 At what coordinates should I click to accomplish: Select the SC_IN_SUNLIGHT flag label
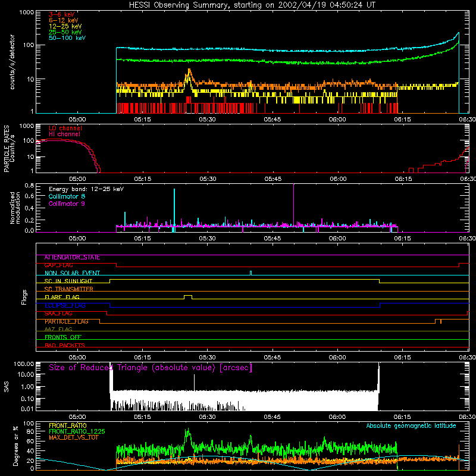pyautogui.click(x=68, y=281)
